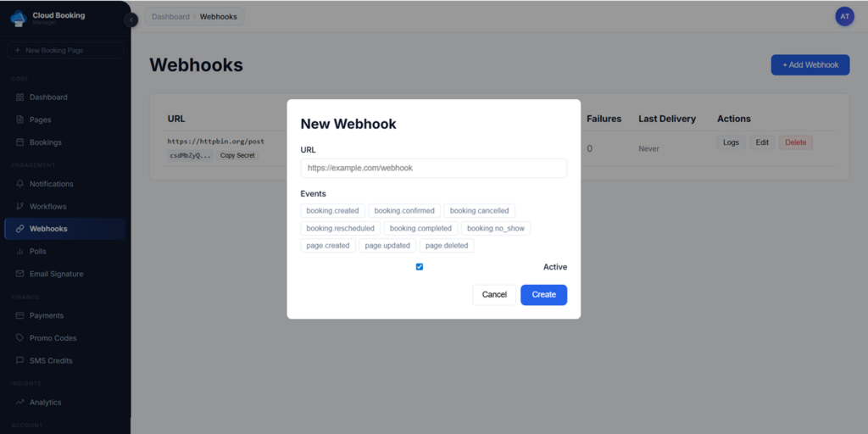This screenshot has width=868, height=434.
Task: Click the Workflows branch icon
Action: click(x=20, y=207)
